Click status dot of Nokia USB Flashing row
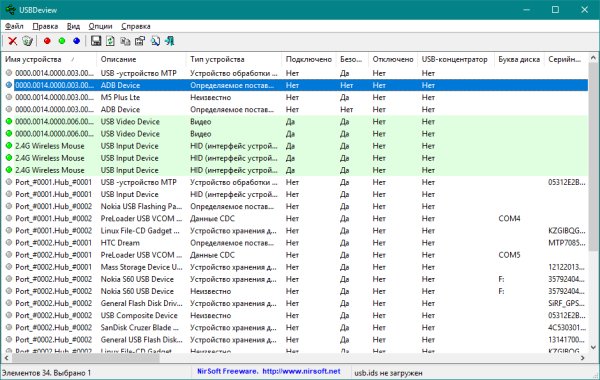The height and width of the screenshot is (380, 600). tap(9, 206)
